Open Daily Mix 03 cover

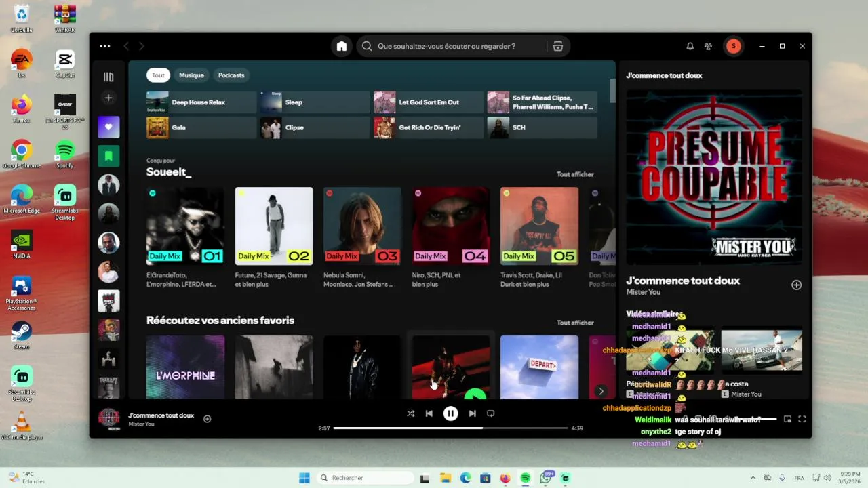tap(362, 226)
